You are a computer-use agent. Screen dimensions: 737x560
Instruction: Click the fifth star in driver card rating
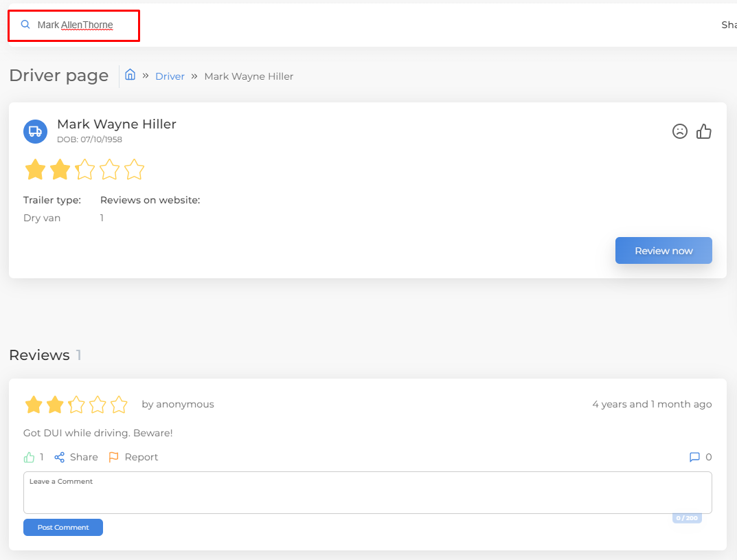135,170
